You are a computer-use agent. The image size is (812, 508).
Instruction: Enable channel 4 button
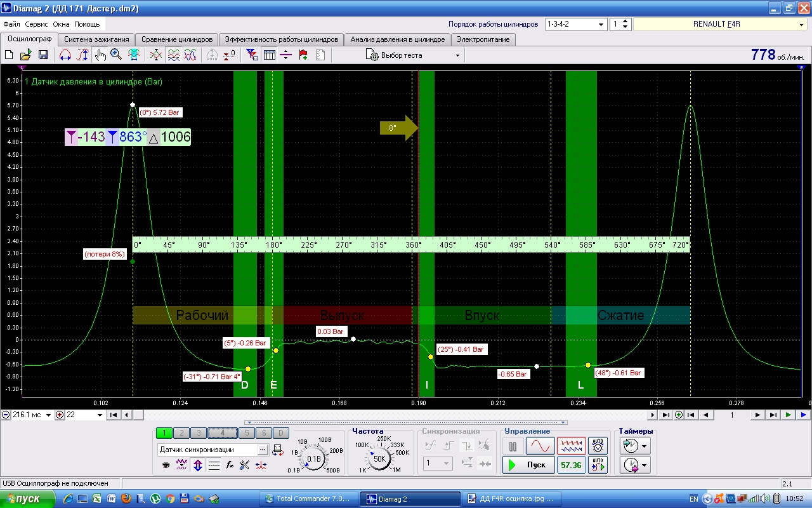coord(222,433)
